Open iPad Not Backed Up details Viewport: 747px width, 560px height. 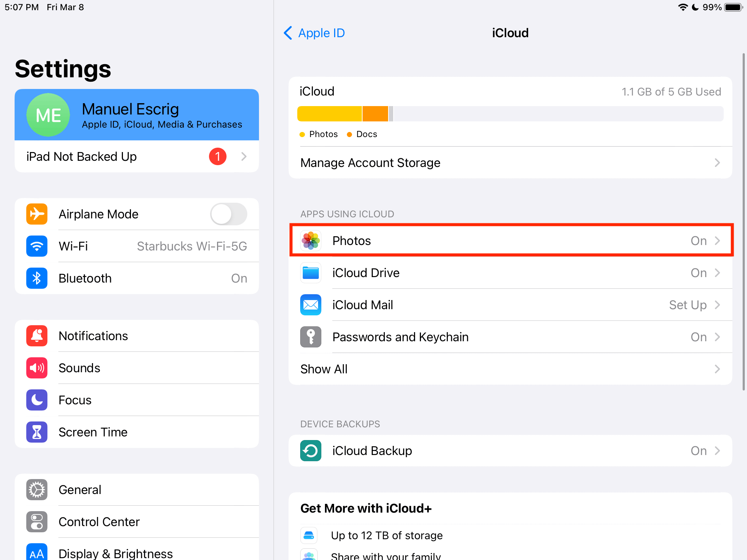(x=136, y=156)
